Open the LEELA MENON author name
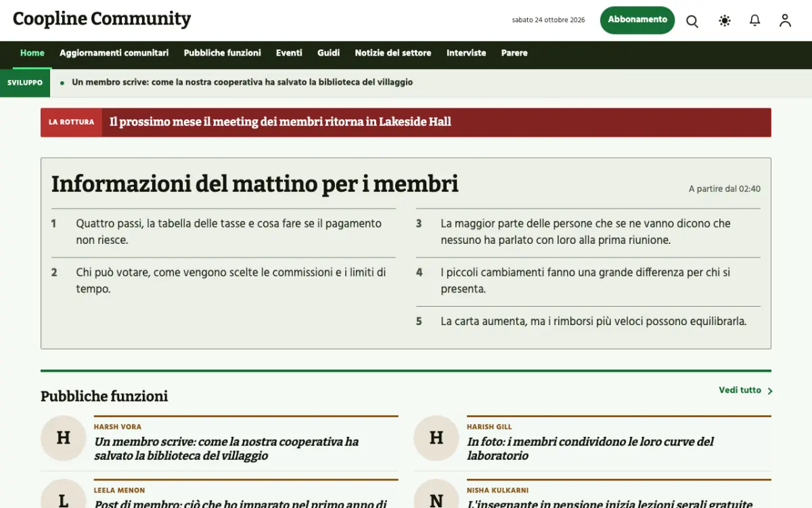 [119, 490]
